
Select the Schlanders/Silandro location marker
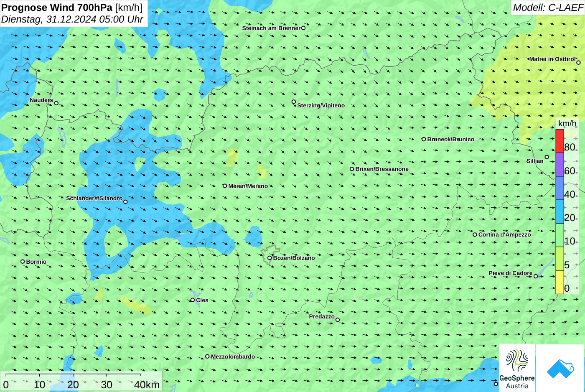point(125,202)
